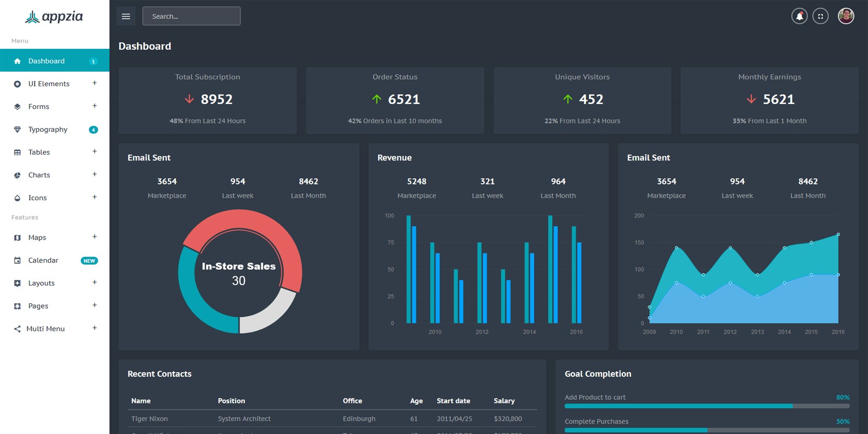The image size is (868, 434).
Task: Click the Calendar icon in sidebar
Action: click(17, 260)
